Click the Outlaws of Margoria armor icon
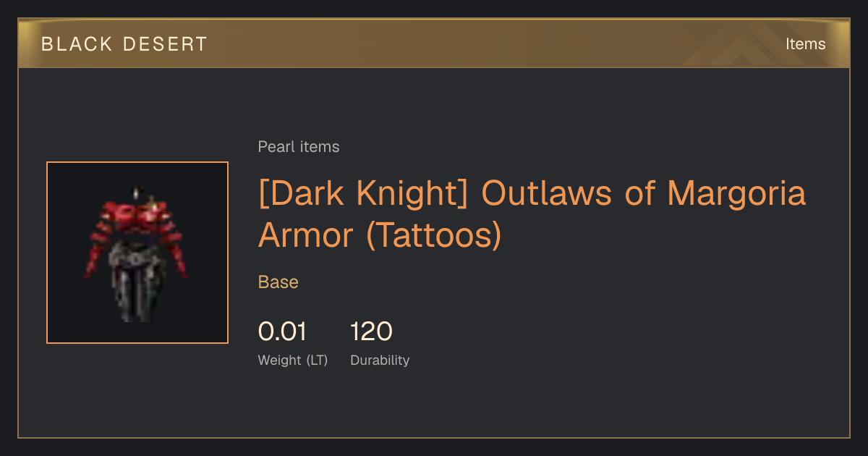The image size is (868, 456). click(137, 253)
